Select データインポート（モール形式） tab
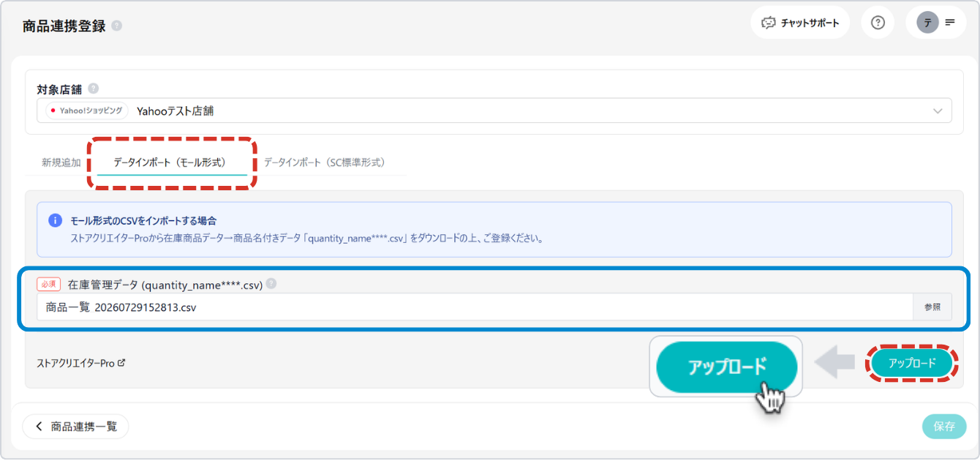 click(x=173, y=162)
